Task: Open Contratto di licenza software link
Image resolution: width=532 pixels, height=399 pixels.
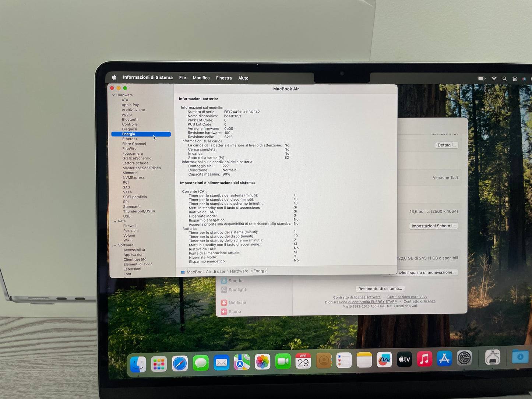Action: coord(357,297)
